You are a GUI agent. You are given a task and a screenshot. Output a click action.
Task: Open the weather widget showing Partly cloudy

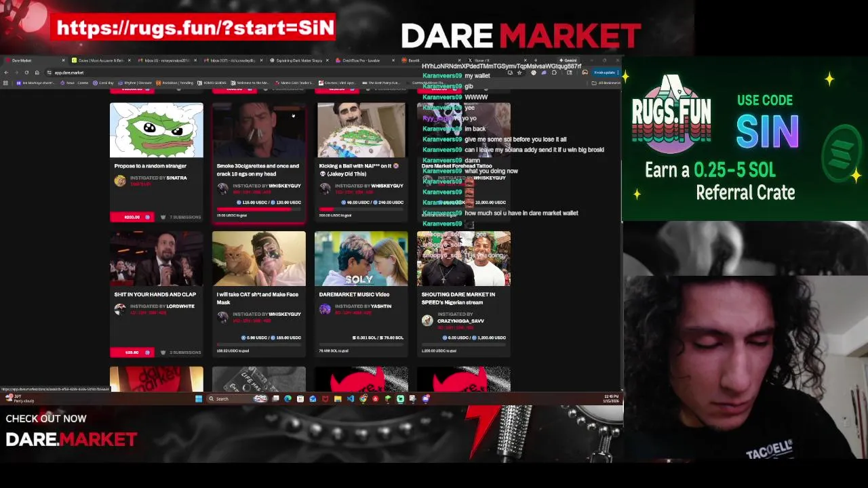click(x=18, y=399)
